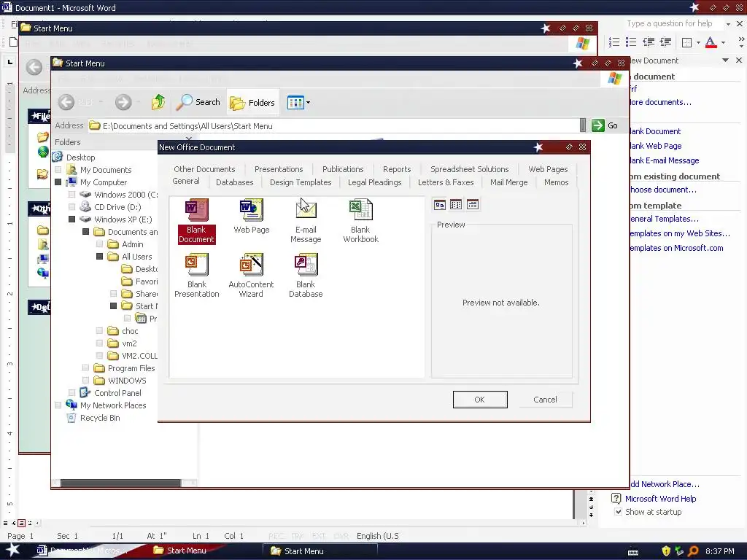The width and height of the screenshot is (747, 560).
Task: Click the Go button next to address bar
Action: 605,125
